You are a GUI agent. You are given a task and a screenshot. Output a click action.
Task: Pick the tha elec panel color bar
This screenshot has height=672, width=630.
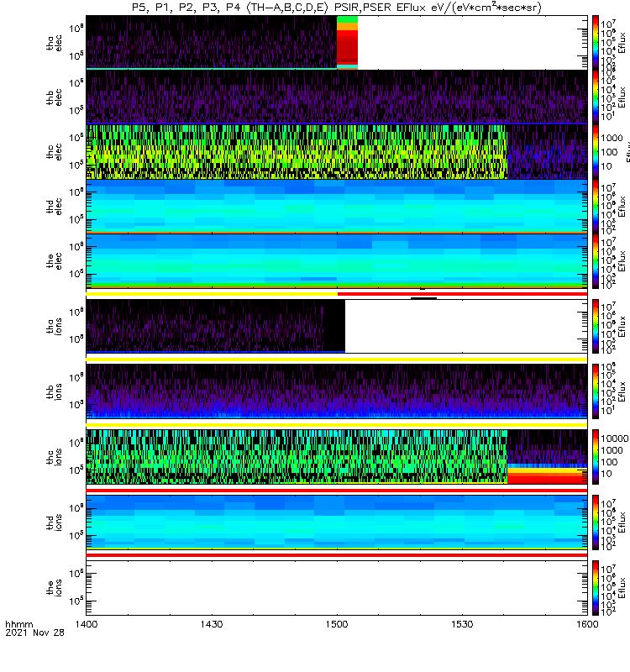point(596,43)
